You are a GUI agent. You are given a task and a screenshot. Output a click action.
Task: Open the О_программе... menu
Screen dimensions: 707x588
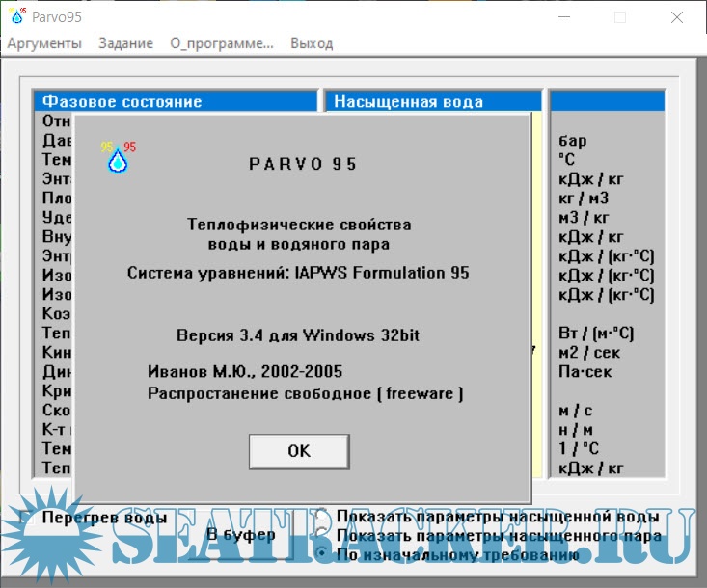[x=222, y=43]
